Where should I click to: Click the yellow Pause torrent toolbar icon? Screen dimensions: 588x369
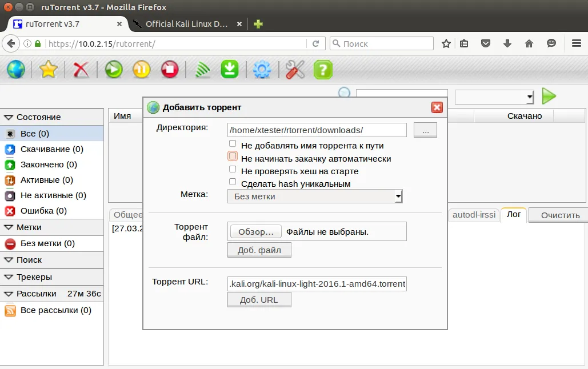(141, 69)
